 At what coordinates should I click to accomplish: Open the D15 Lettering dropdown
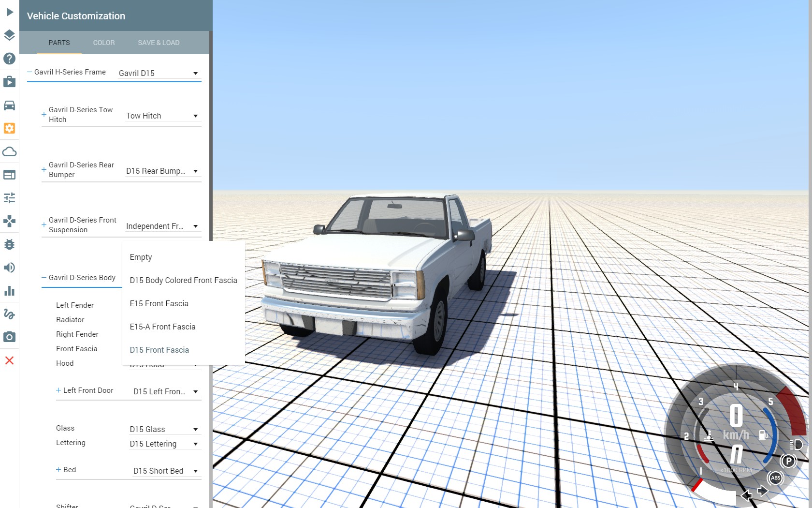click(x=164, y=444)
